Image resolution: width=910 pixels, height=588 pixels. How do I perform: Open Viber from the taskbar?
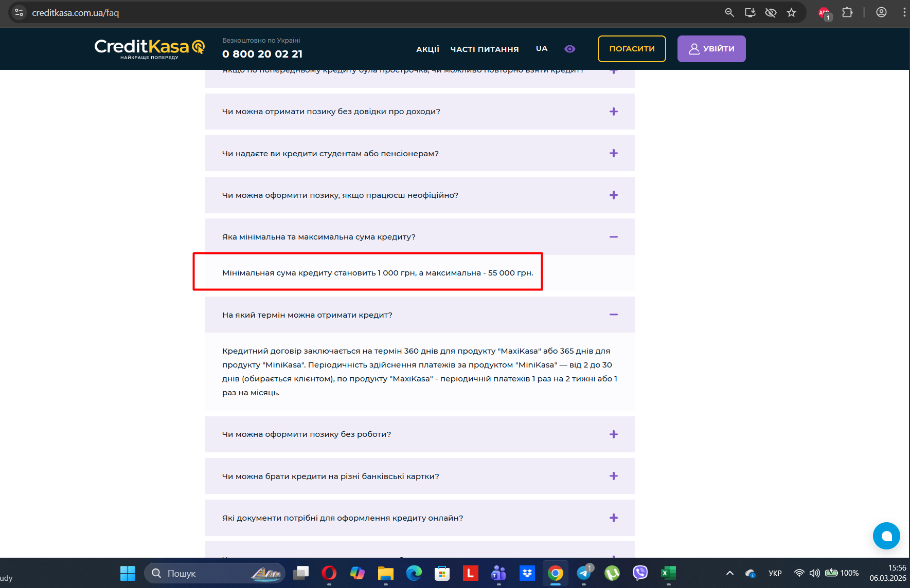640,573
